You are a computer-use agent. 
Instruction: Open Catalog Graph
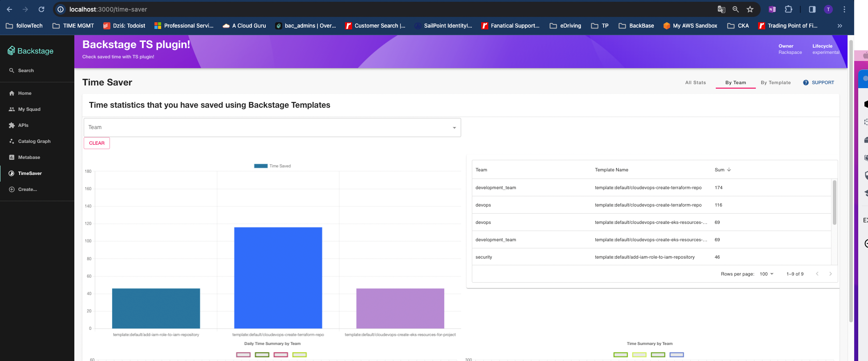[29, 141]
